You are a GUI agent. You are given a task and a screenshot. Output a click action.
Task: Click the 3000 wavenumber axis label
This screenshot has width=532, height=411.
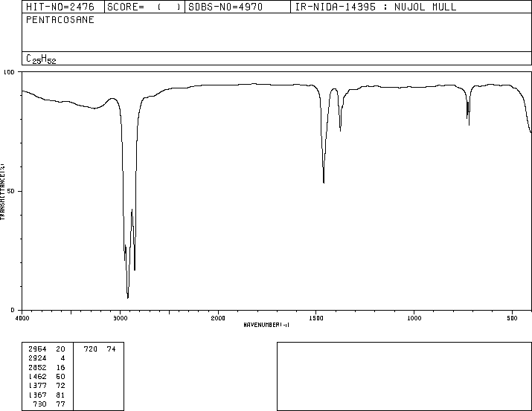point(120,318)
